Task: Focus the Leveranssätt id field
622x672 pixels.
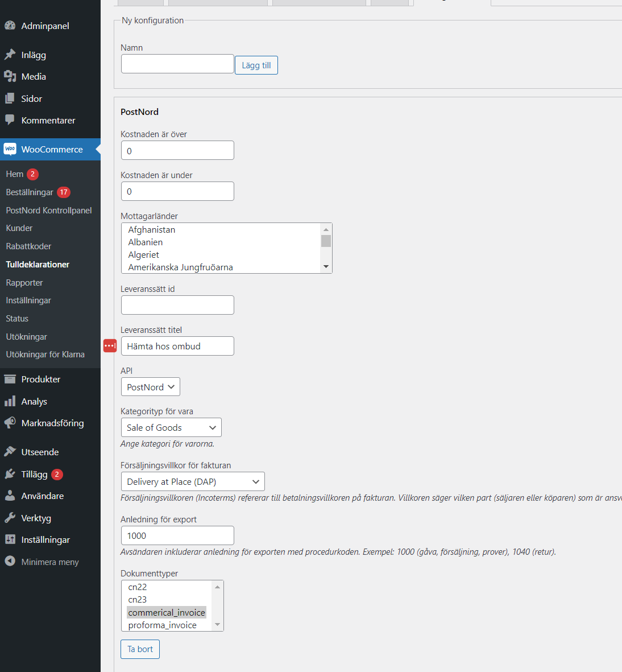Action: point(177,305)
